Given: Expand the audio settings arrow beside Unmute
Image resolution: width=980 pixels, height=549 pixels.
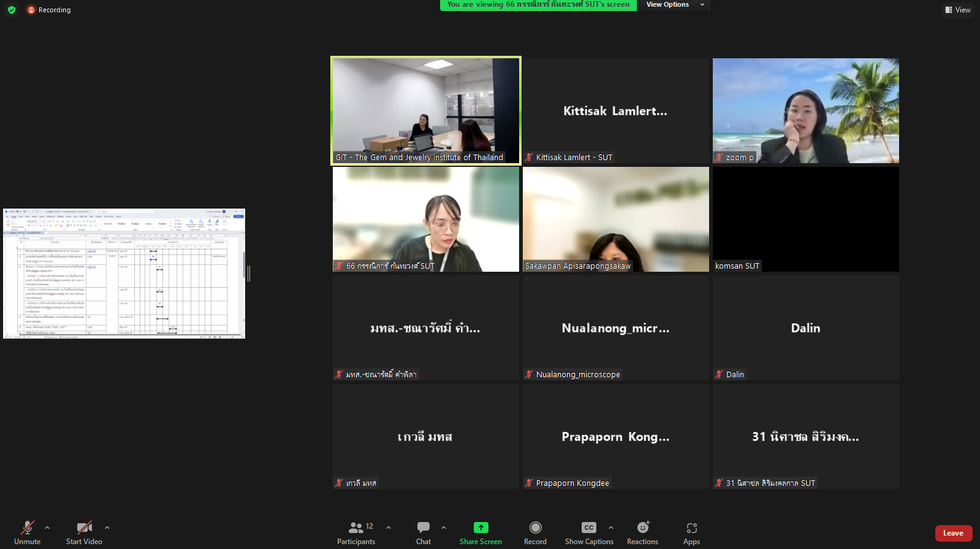Looking at the screenshot, I should point(47,528).
